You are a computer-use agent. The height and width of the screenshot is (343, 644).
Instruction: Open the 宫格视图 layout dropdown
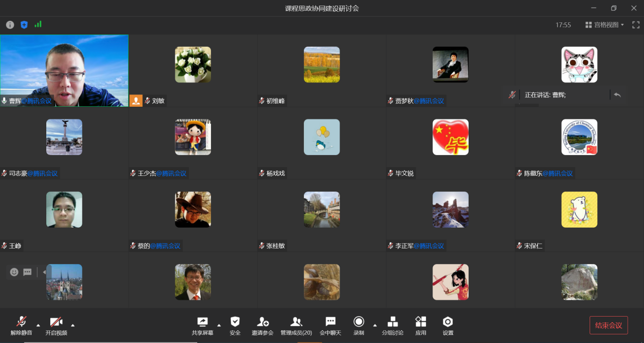(604, 24)
